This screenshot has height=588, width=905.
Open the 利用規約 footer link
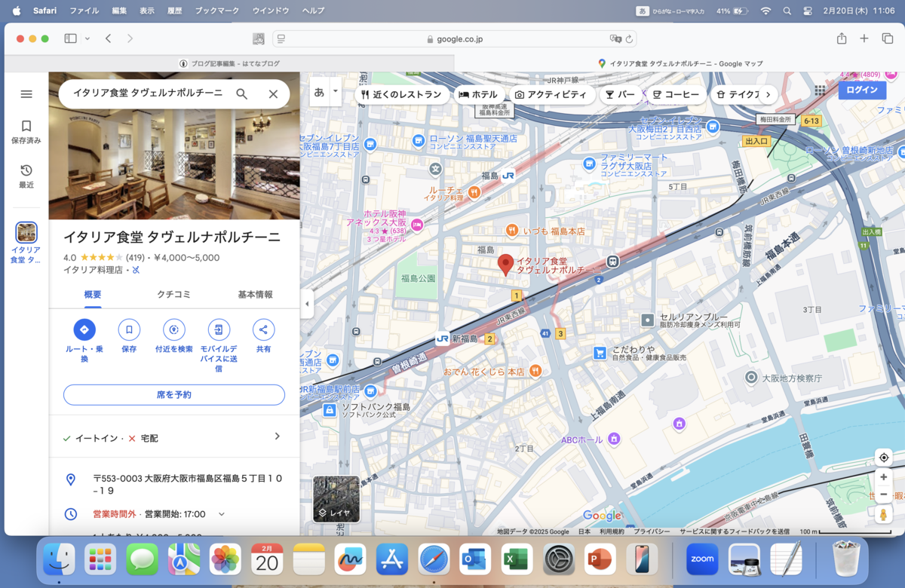[x=612, y=531]
